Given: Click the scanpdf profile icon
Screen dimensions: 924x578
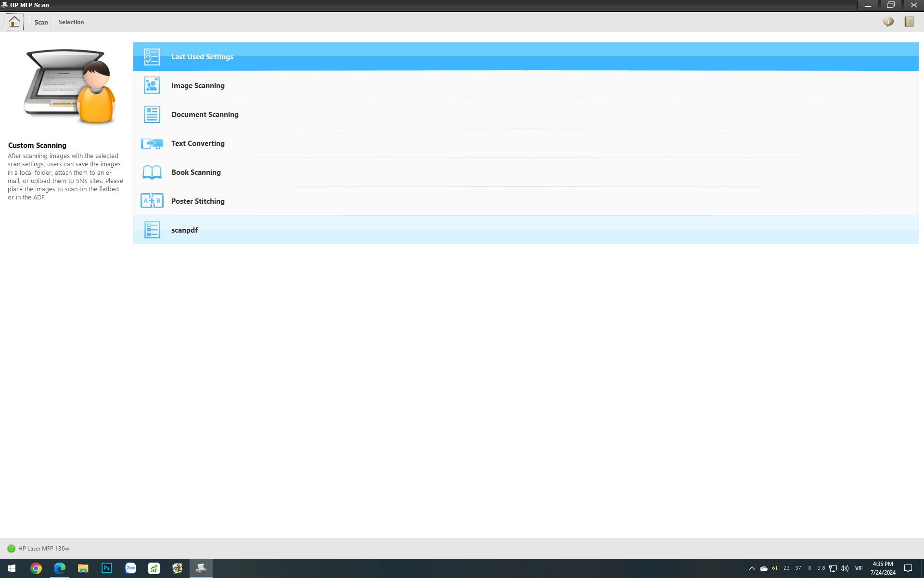Looking at the screenshot, I should coord(152,230).
